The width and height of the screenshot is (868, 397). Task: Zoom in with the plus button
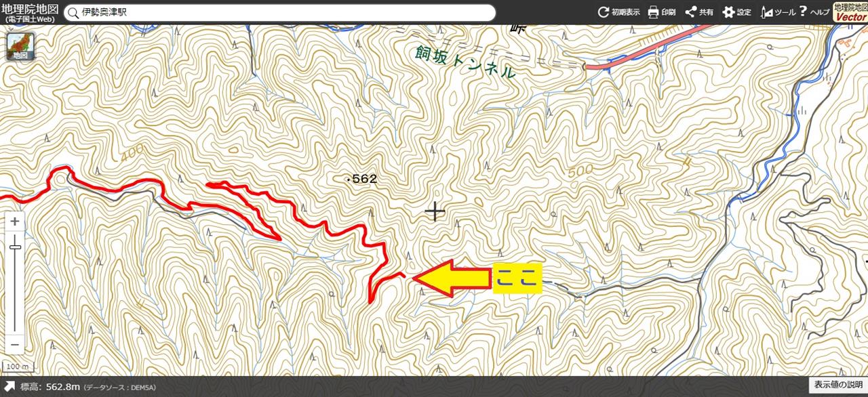(x=15, y=222)
